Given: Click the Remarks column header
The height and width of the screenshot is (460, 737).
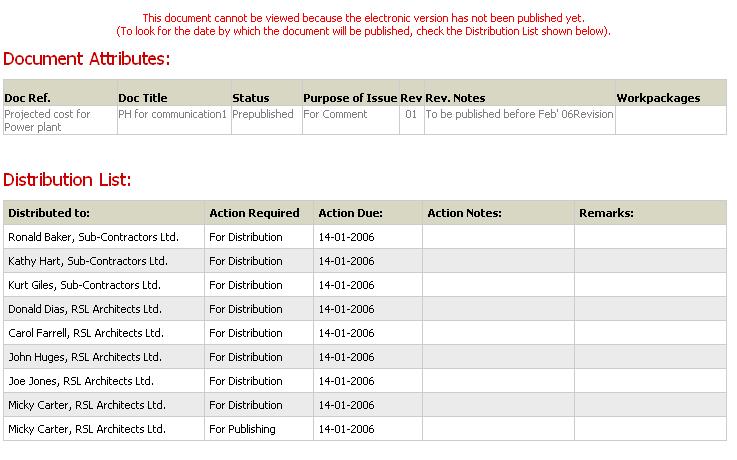Looking at the screenshot, I should pyautogui.click(x=606, y=213).
